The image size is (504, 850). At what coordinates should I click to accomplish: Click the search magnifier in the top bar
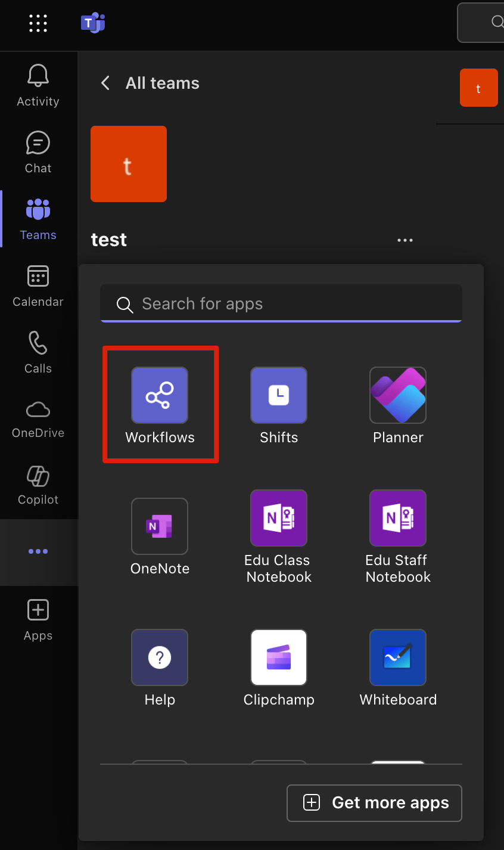tap(497, 22)
